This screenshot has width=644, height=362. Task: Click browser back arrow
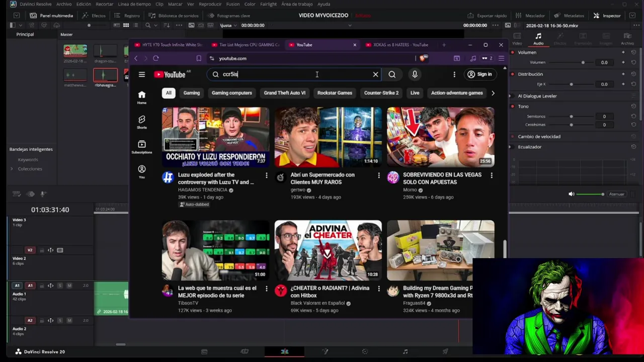click(x=136, y=58)
